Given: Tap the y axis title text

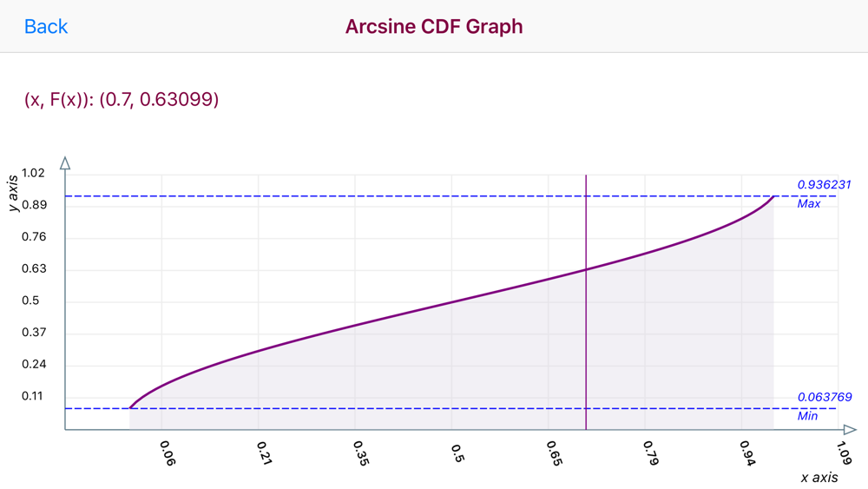Looking at the screenshot, I should (x=13, y=193).
